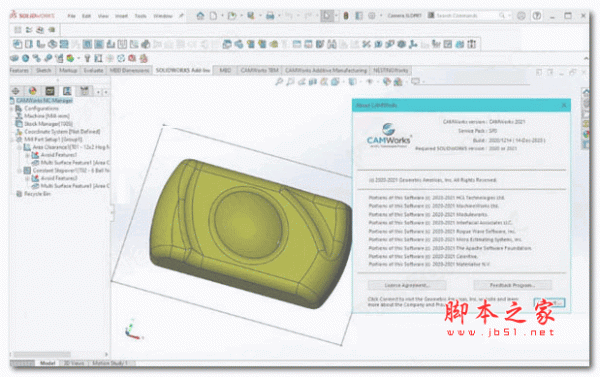Screen dimensions: 600x377
Task: Click the Display Style cube icon
Action: [x=352, y=82]
